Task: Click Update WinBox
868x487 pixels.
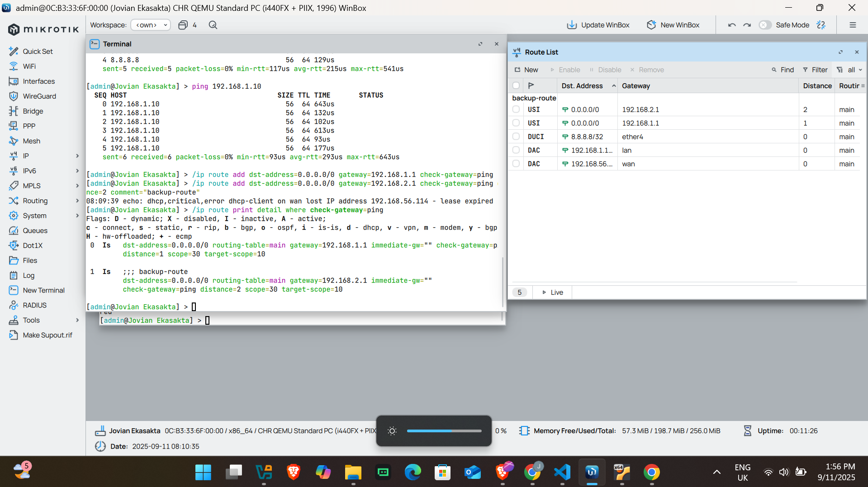Action: coord(598,25)
